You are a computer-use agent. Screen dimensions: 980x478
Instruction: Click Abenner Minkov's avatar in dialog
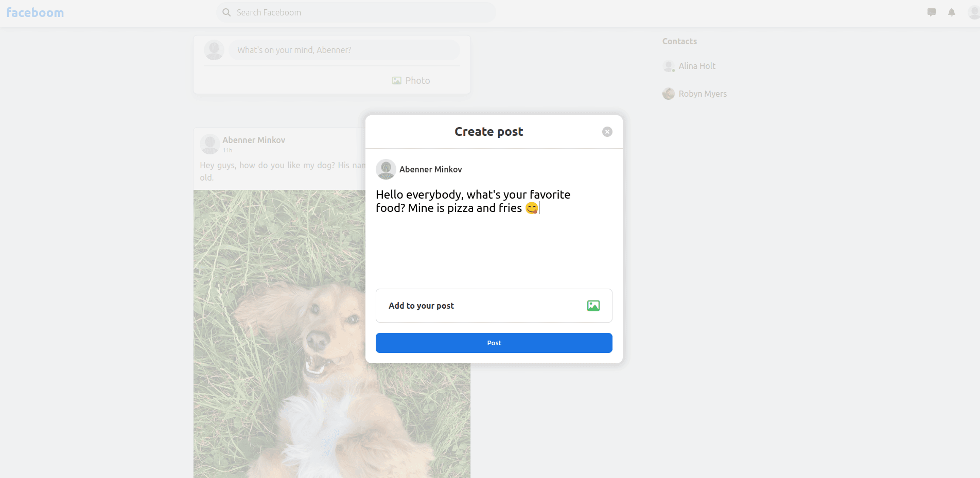[x=386, y=169]
